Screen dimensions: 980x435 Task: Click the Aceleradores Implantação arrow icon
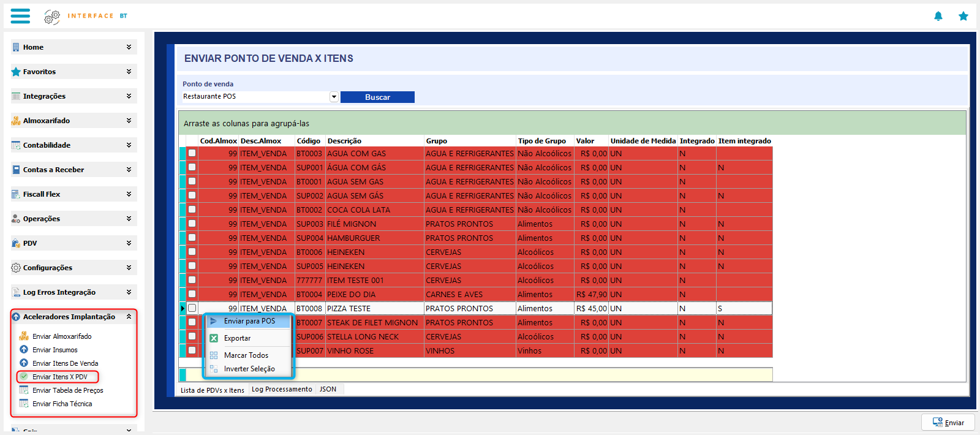(x=16, y=317)
